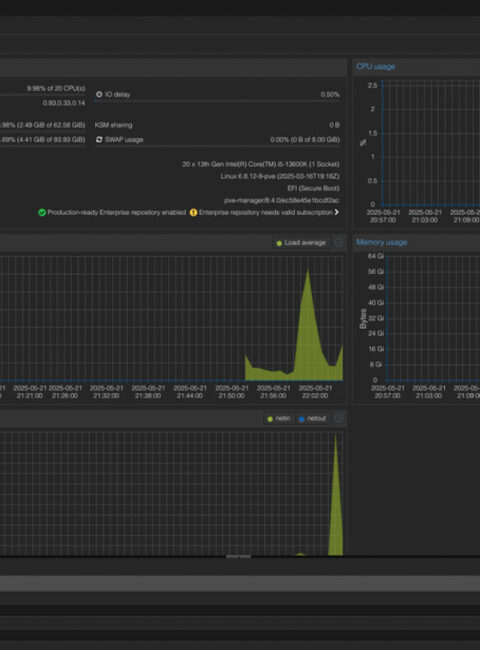This screenshot has height=650, width=480.
Task: Click the KSM sharing label
Action: (114, 125)
